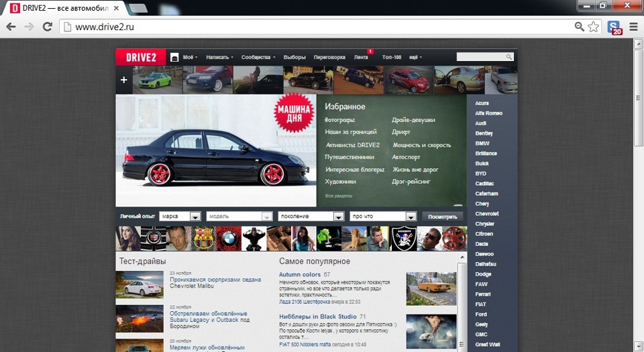Screen dimensions: 644x352
Task: Open the Написать dropdown menu
Action: click(220, 58)
